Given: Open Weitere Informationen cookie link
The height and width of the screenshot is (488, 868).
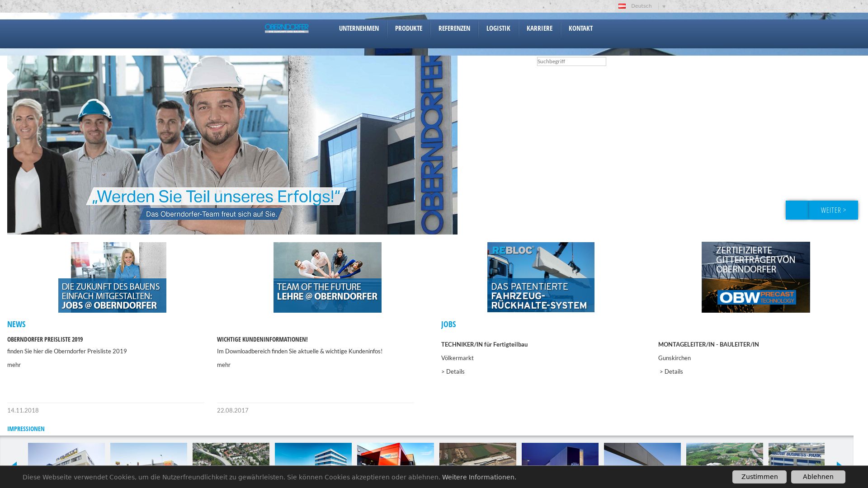Looking at the screenshot, I should [x=479, y=477].
